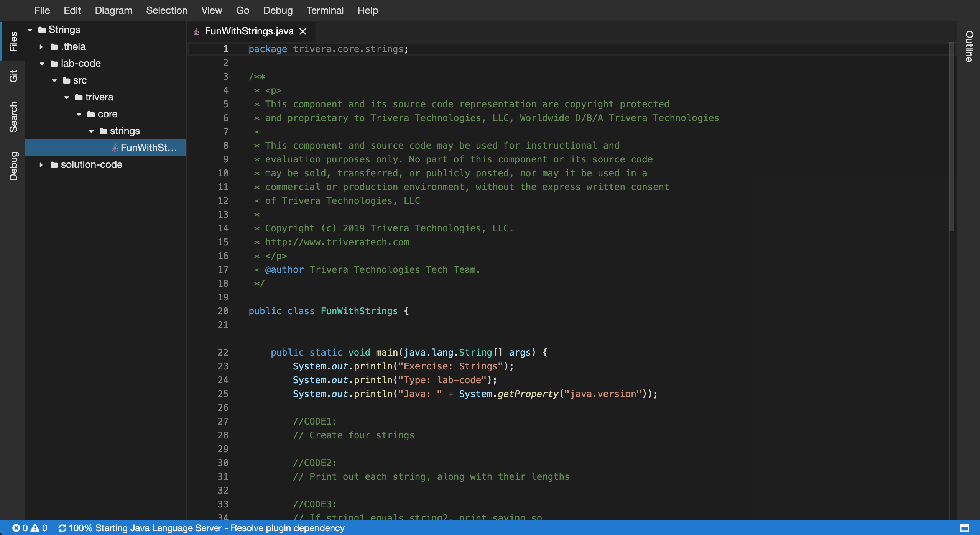Show the Outline panel on the right
Viewport: 980px width, 535px height.
969,46
